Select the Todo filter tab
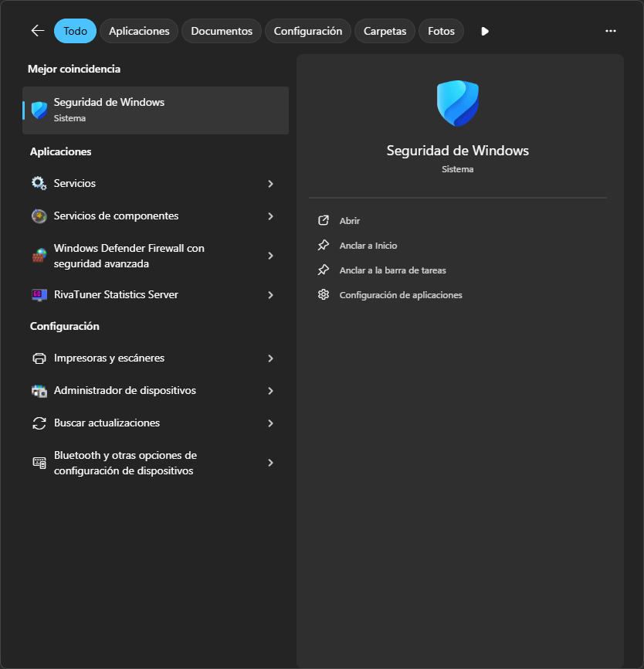The width and height of the screenshot is (644, 669). 75,31
